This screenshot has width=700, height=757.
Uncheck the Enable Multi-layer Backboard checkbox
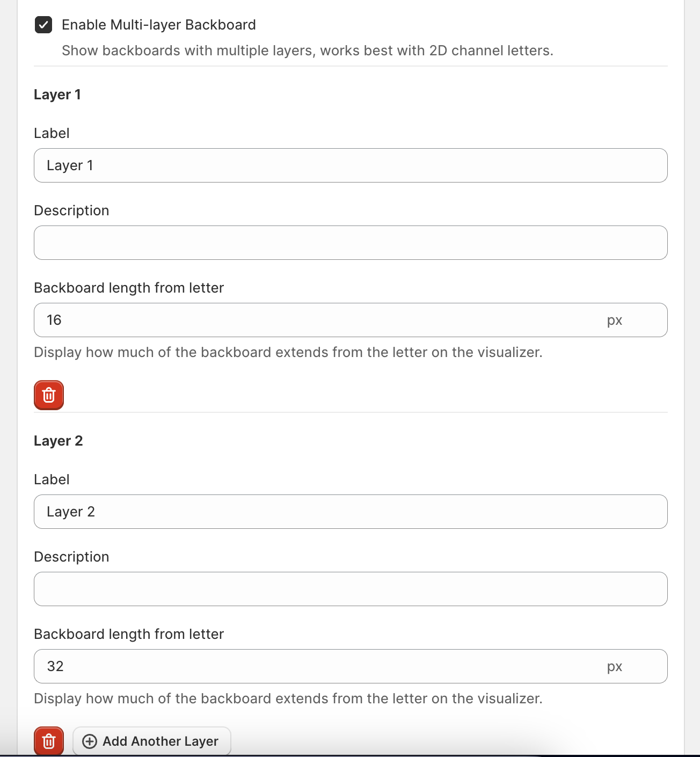click(43, 25)
